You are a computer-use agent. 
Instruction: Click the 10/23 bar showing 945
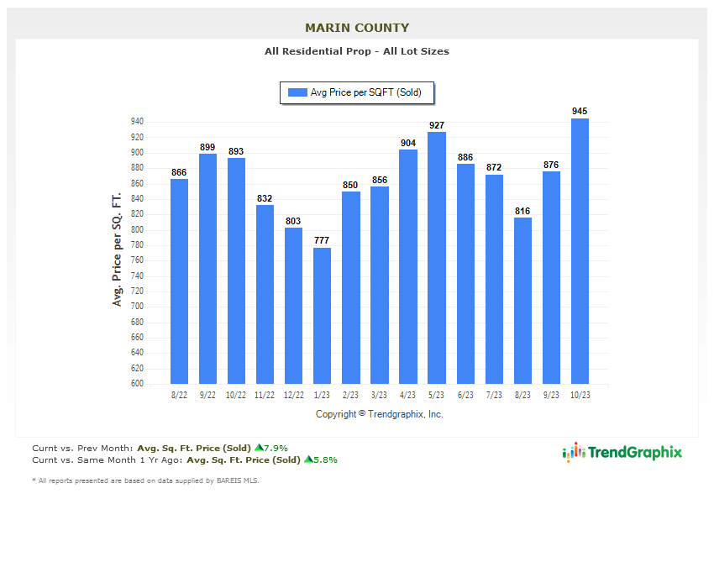580,251
